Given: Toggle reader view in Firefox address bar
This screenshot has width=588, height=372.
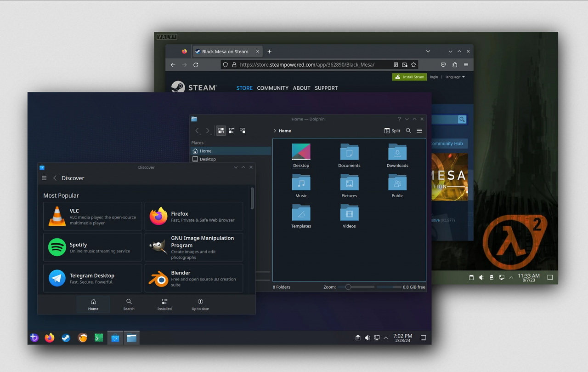Looking at the screenshot, I should pyautogui.click(x=396, y=65).
